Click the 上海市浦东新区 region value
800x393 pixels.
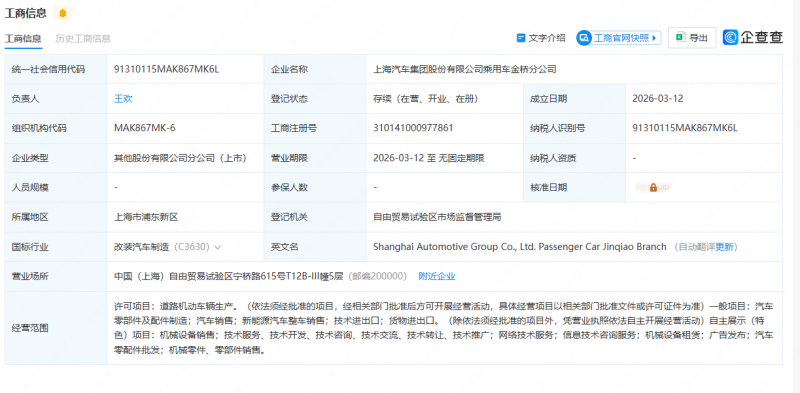[x=146, y=217]
